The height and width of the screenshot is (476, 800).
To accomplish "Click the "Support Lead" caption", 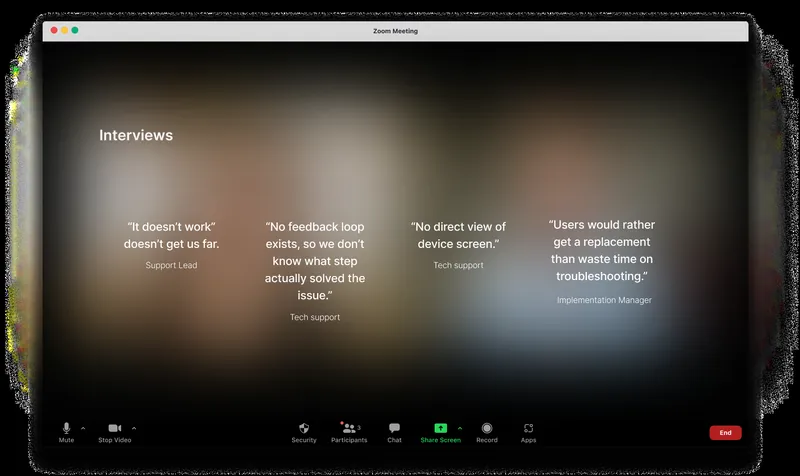I will [171, 265].
